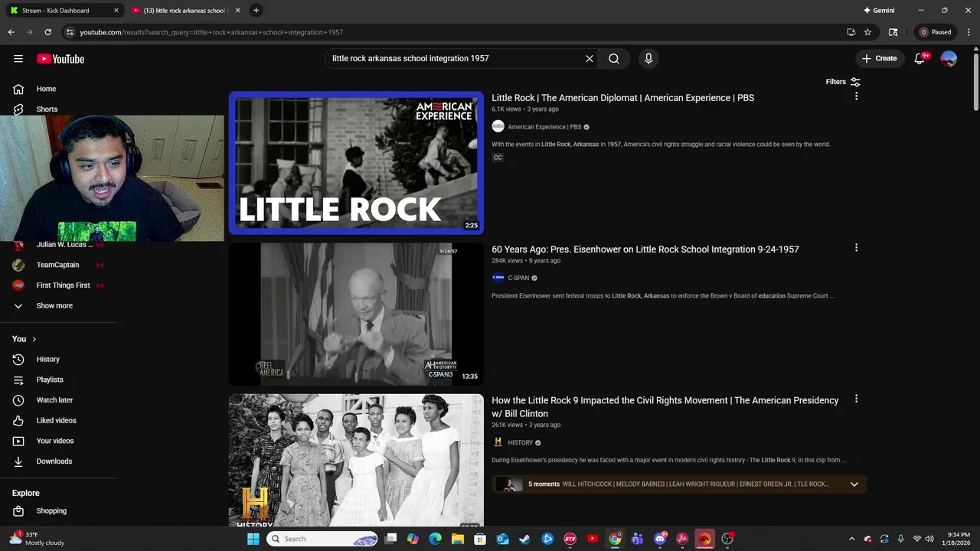The height and width of the screenshot is (551, 980).
Task: Clear the search query with the X
Action: coord(590,58)
